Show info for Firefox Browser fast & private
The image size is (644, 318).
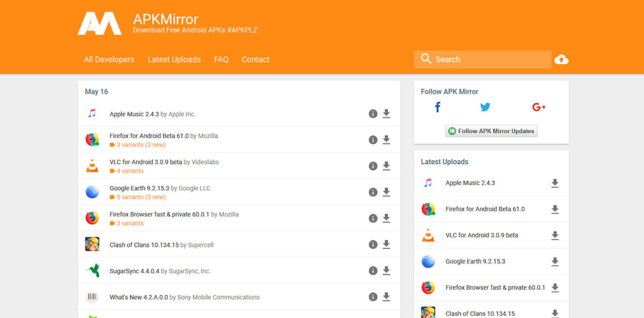373,218
